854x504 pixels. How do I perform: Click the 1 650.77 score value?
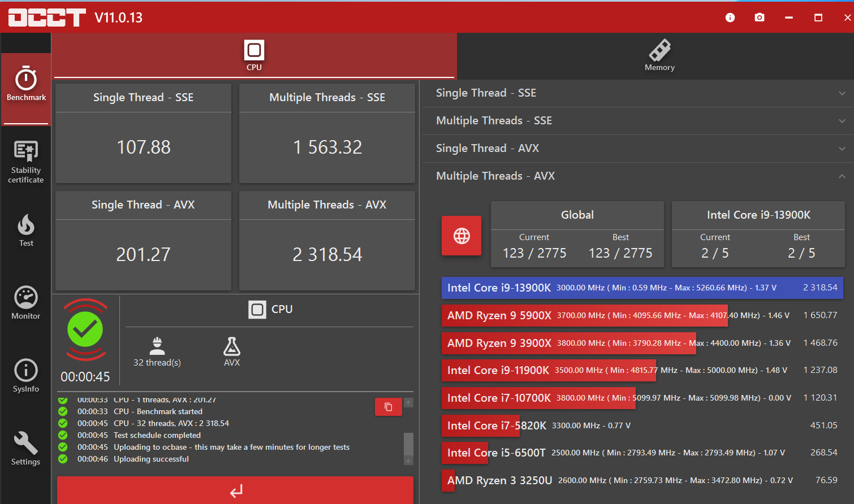820,315
